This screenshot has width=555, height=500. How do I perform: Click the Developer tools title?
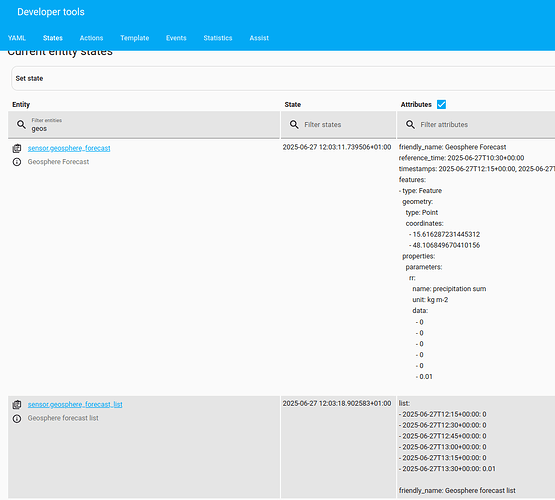coord(51,12)
